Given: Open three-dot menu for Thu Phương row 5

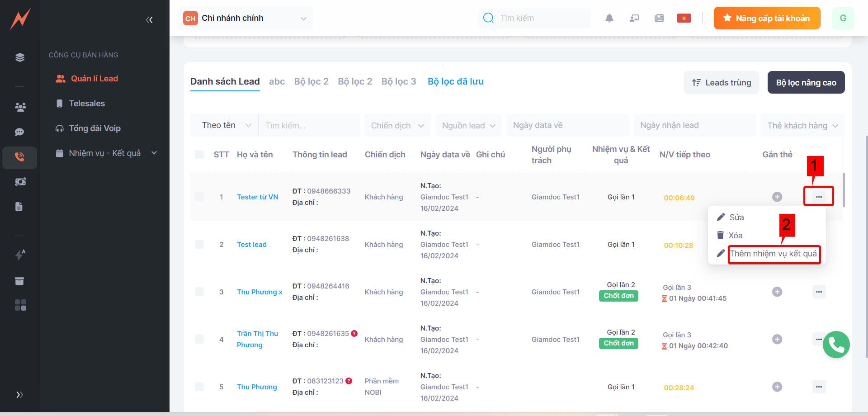Looking at the screenshot, I should click(x=819, y=387).
